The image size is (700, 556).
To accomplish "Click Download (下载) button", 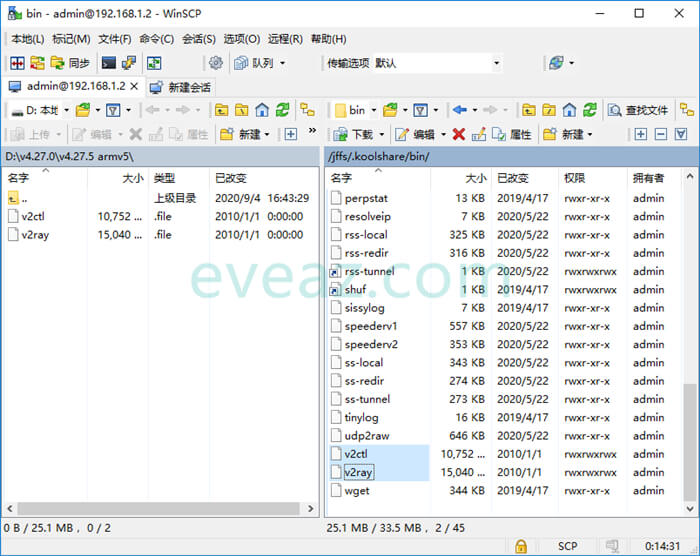I will (x=353, y=134).
